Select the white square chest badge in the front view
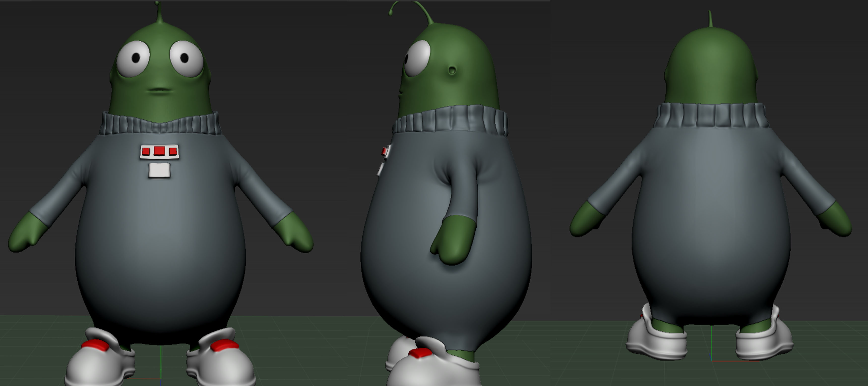 (x=159, y=170)
